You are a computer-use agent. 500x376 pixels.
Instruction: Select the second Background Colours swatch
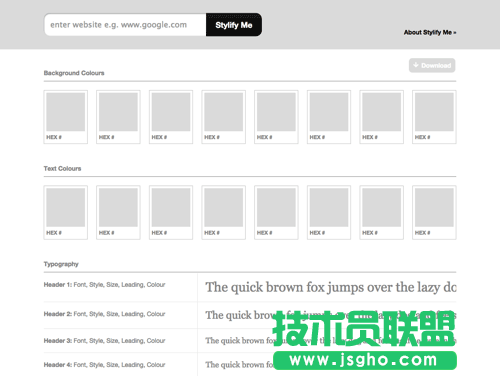[x=118, y=117]
